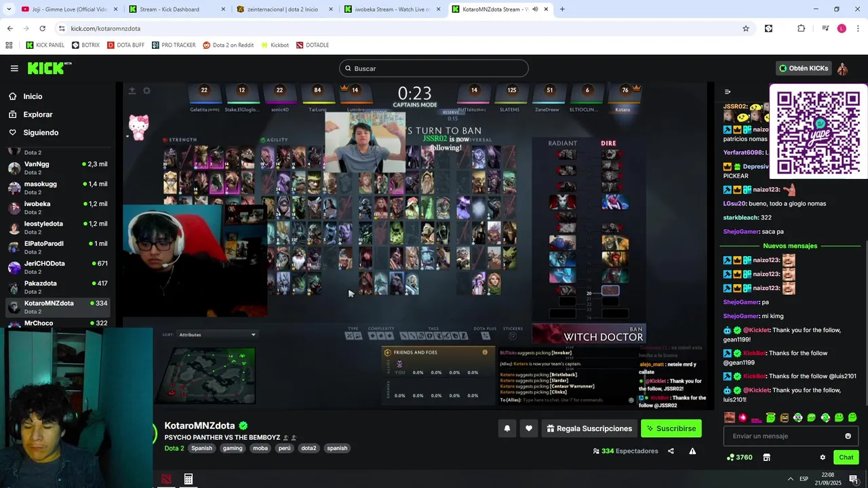Viewport: 868px width, 488px height.
Task: Open a new browser tab
Action: pyautogui.click(x=562, y=9)
